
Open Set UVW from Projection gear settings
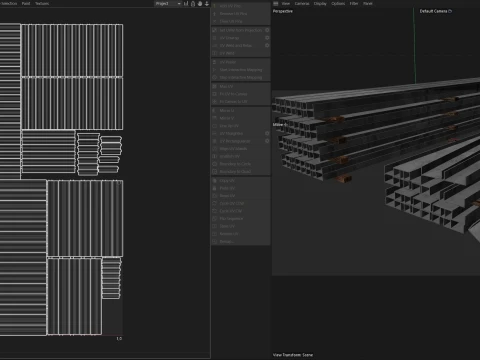tap(267, 30)
